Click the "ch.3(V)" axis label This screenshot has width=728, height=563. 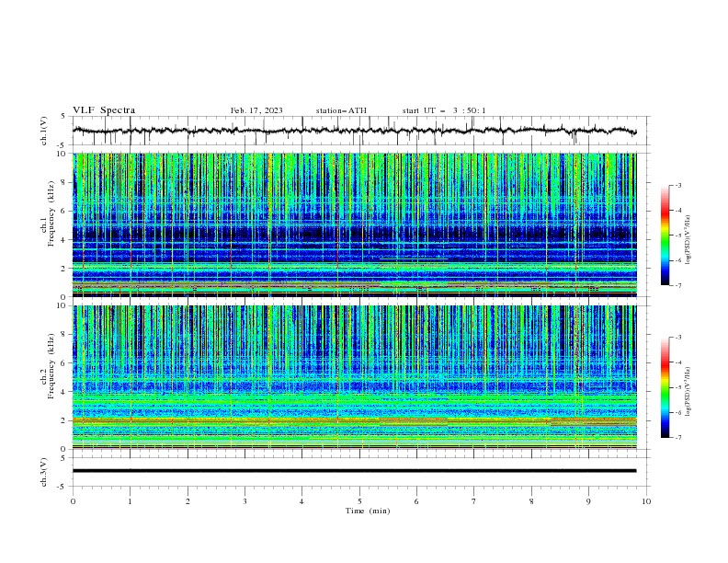[44, 472]
